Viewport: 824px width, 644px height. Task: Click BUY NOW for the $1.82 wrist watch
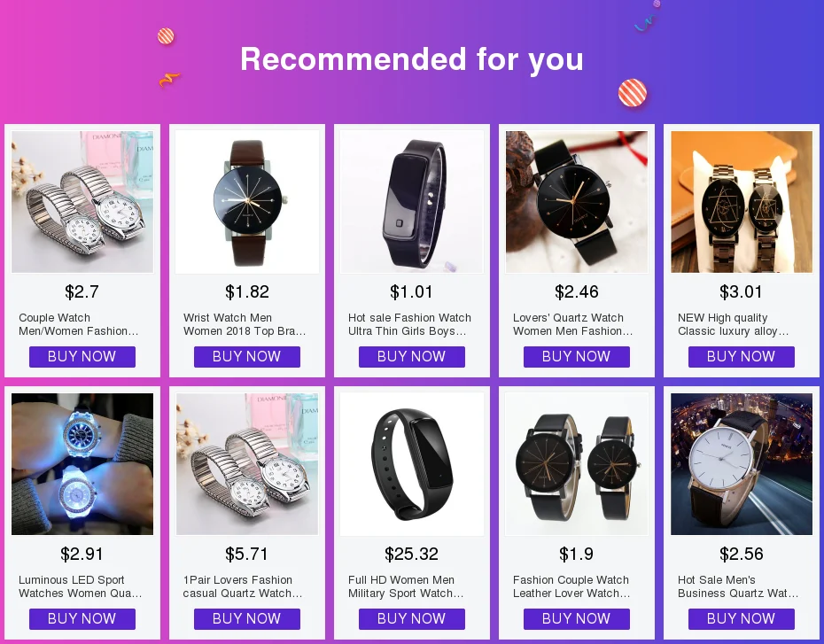click(x=247, y=357)
